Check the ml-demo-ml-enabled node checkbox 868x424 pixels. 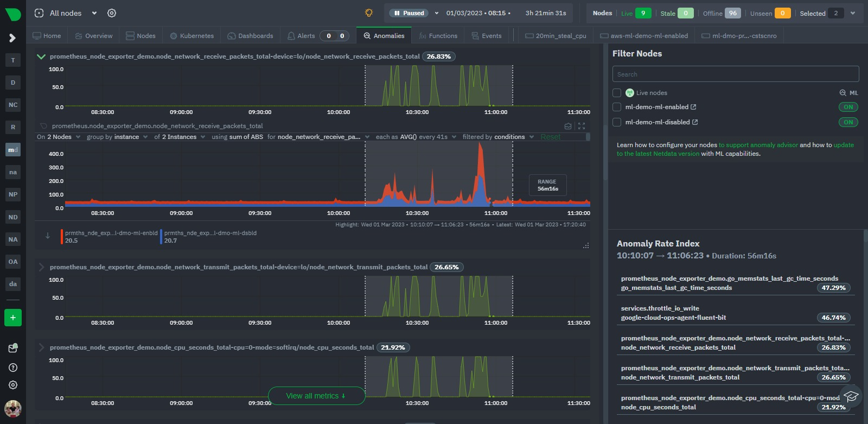pos(617,107)
